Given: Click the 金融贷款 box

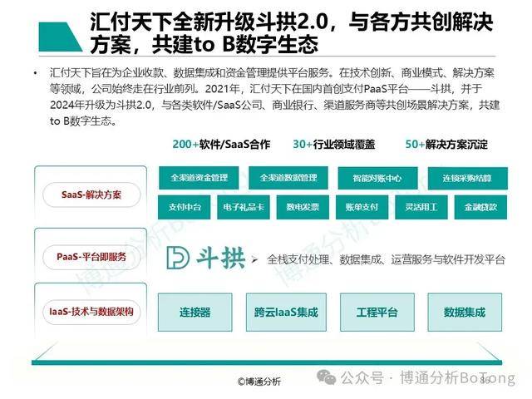Looking at the screenshot, I should (480, 207).
